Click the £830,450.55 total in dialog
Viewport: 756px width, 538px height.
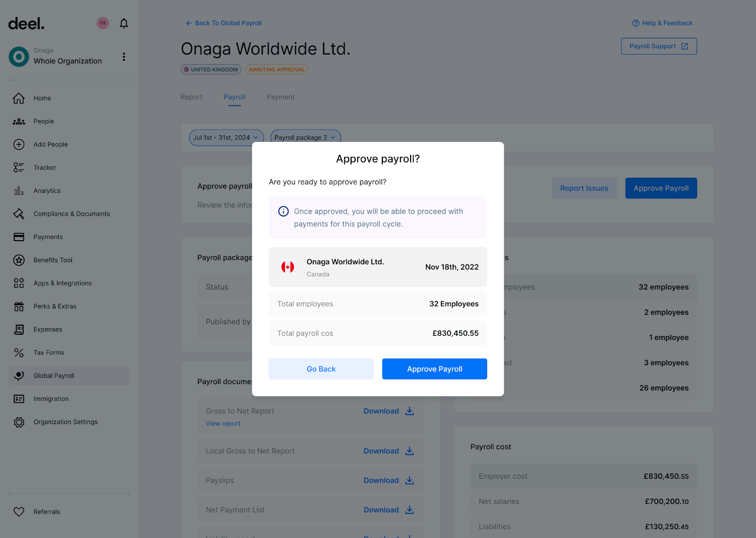(455, 333)
